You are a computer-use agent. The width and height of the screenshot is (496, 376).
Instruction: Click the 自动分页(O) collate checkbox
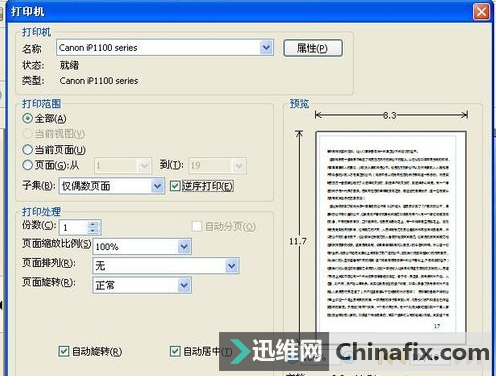197,227
